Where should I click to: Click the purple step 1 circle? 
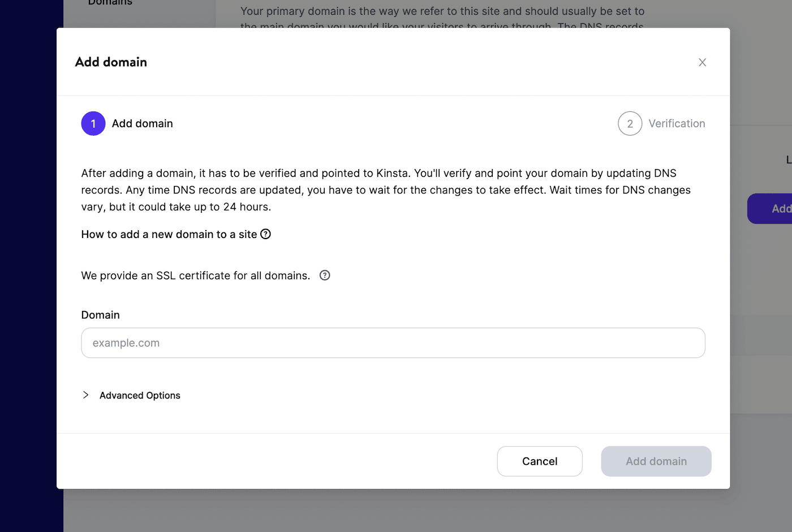click(93, 123)
